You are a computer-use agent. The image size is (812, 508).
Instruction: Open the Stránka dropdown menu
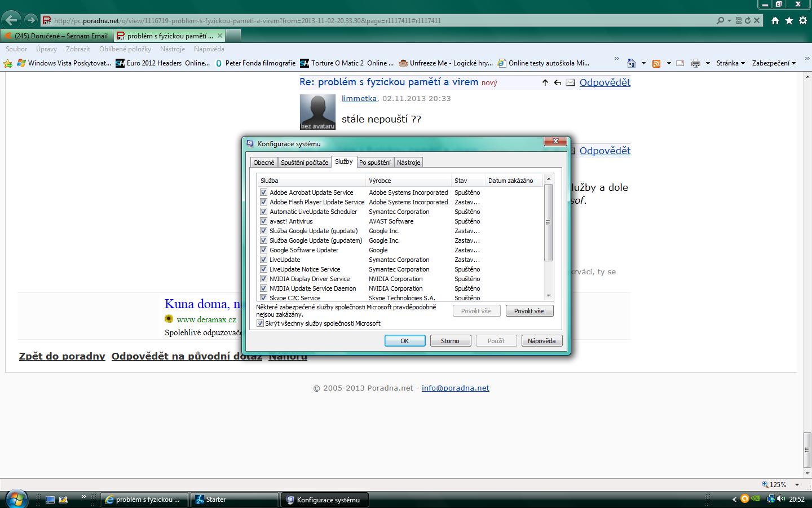tap(731, 63)
